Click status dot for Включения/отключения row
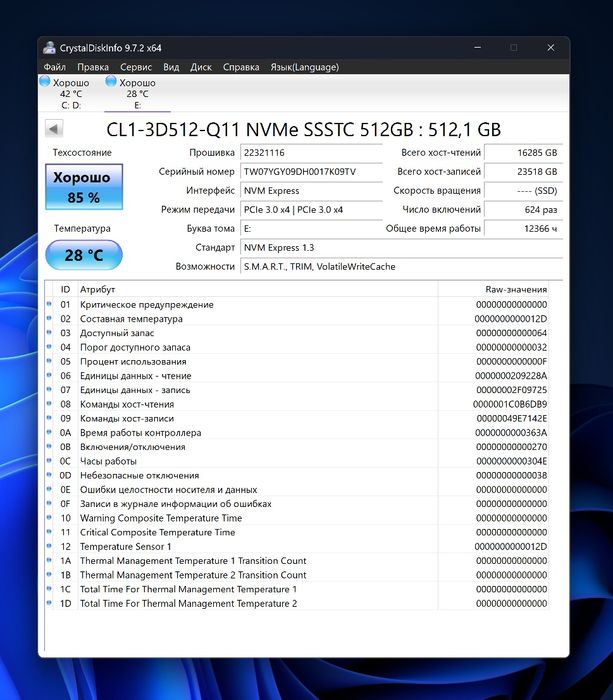613x700 pixels. tap(49, 446)
